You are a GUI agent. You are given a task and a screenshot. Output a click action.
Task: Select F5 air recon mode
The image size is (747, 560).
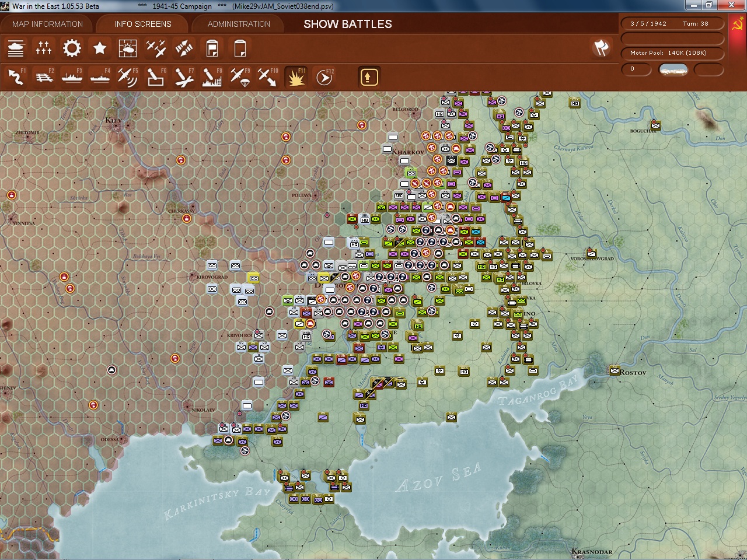[x=128, y=77]
